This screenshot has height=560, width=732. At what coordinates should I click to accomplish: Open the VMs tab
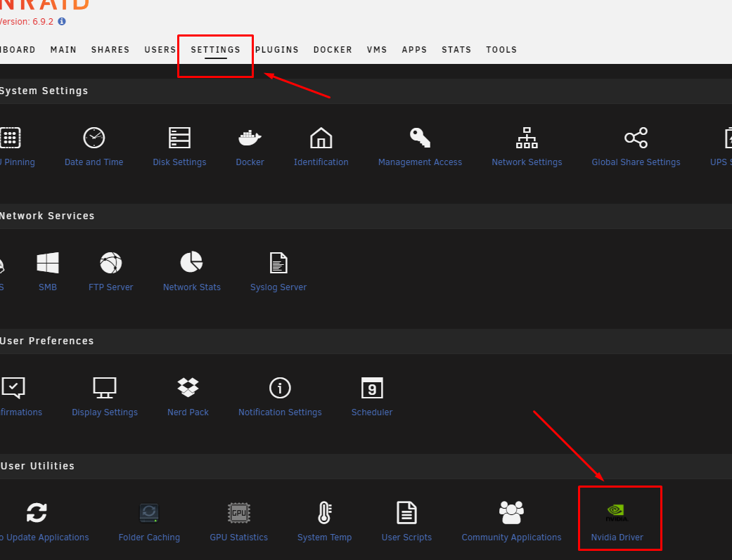click(377, 49)
